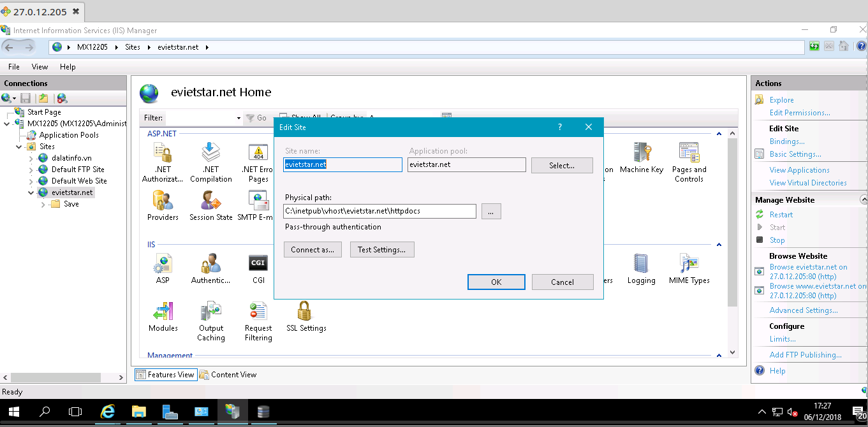The width and height of the screenshot is (868, 427).
Task: Open MIME Types feature
Action: (689, 269)
